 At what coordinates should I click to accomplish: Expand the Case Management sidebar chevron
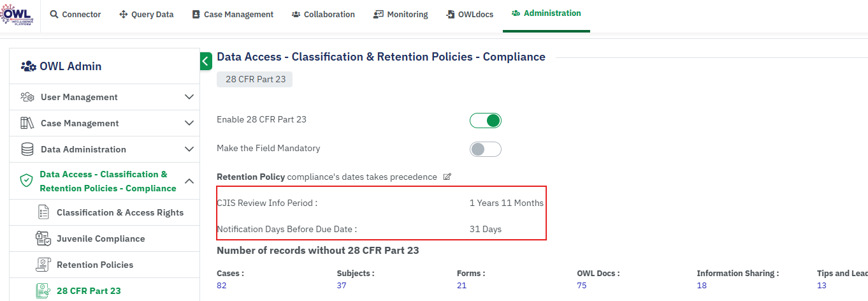click(x=189, y=123)
